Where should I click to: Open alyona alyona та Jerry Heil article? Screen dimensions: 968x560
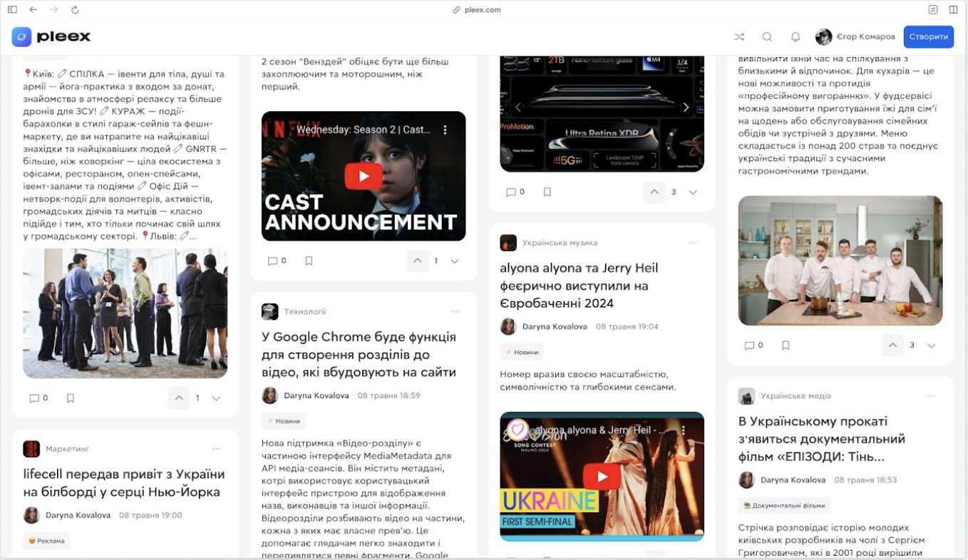579,286
